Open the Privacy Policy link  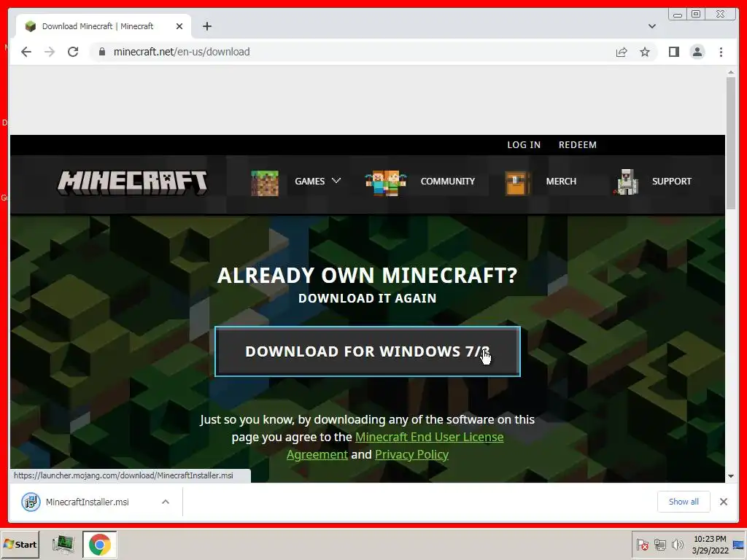[411, 455]
